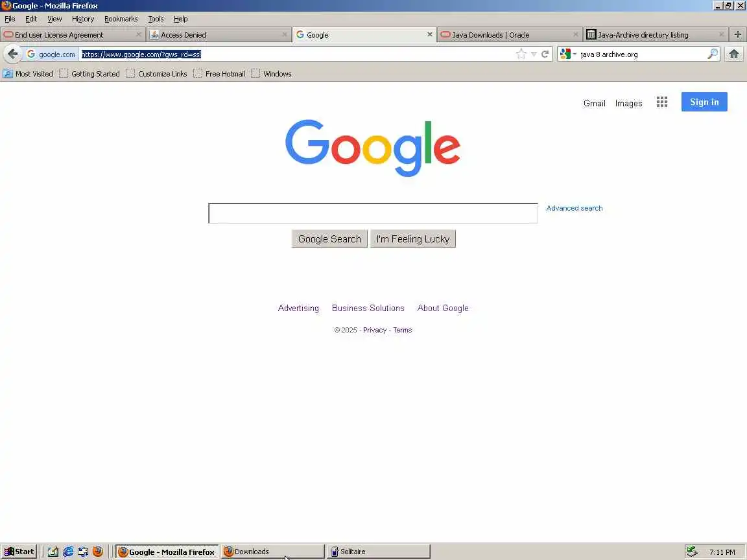This screenshot has height=560, width=747.
Task: Switch to Solitaire in the taskbar
Action: (378, 552)
